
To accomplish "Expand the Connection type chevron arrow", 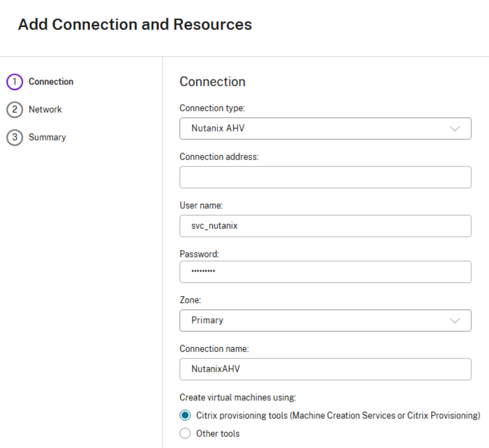I will 455,129.
